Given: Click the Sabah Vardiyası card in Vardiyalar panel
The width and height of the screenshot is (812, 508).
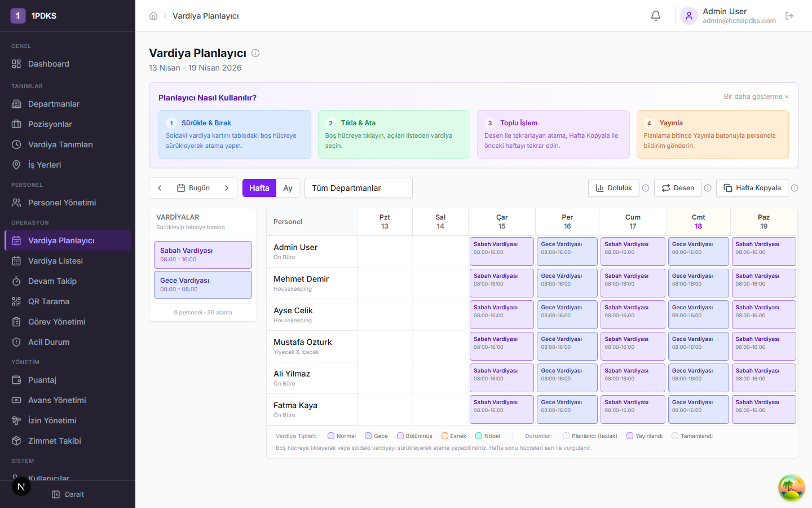Looking at the screenshot, I should (203, 255).
